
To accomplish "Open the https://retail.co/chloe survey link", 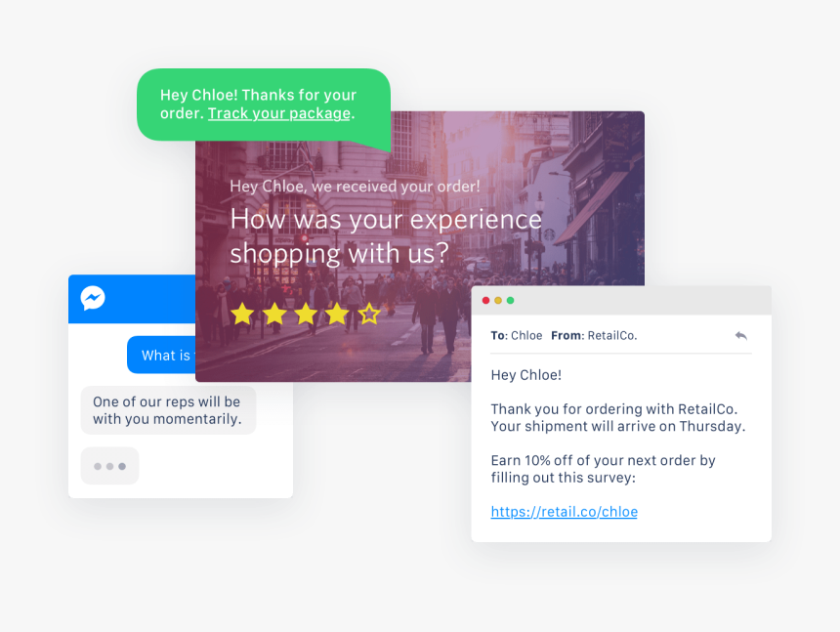I will [x=565, y=512].
